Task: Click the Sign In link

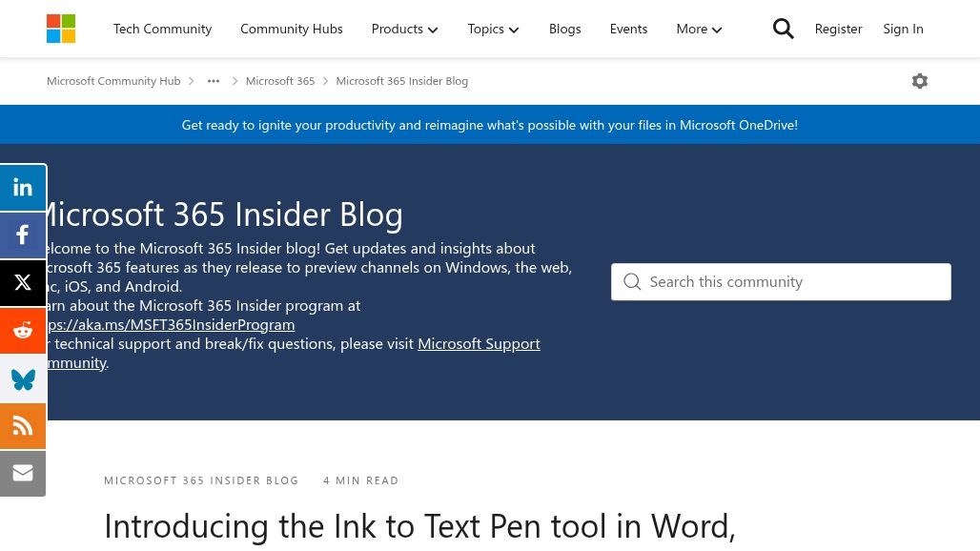Action: click(903, 29)
